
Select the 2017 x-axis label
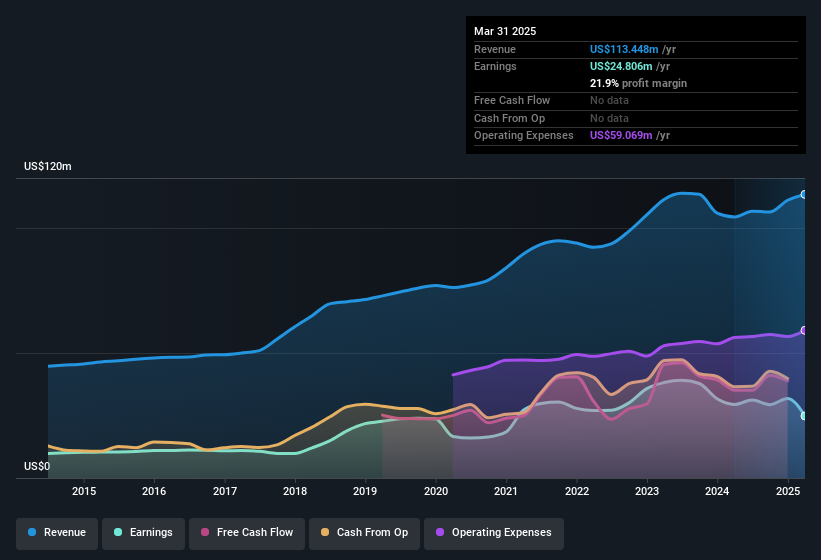coord(225,491)
